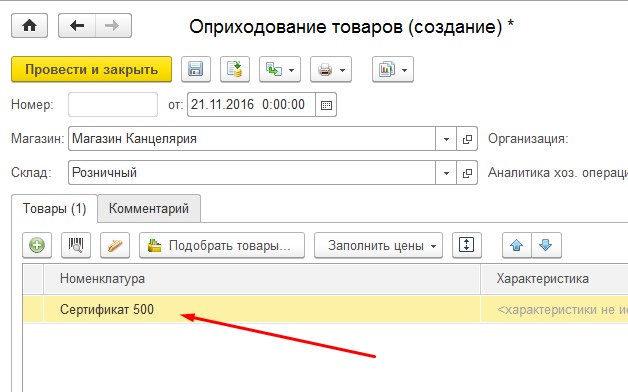Screen dimensions: 628x392
Task: Expand the Магазин dropdown list
Action: (446, 139)
